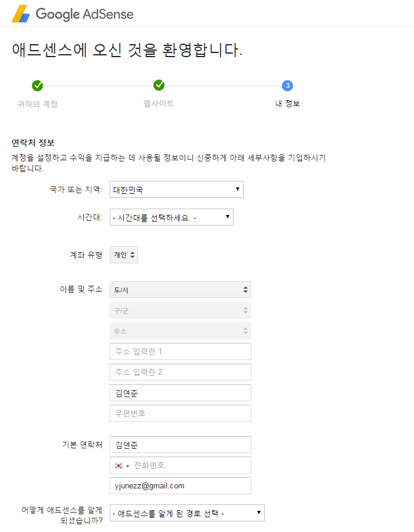Open the 도/시 province selector

pos(180,290)
